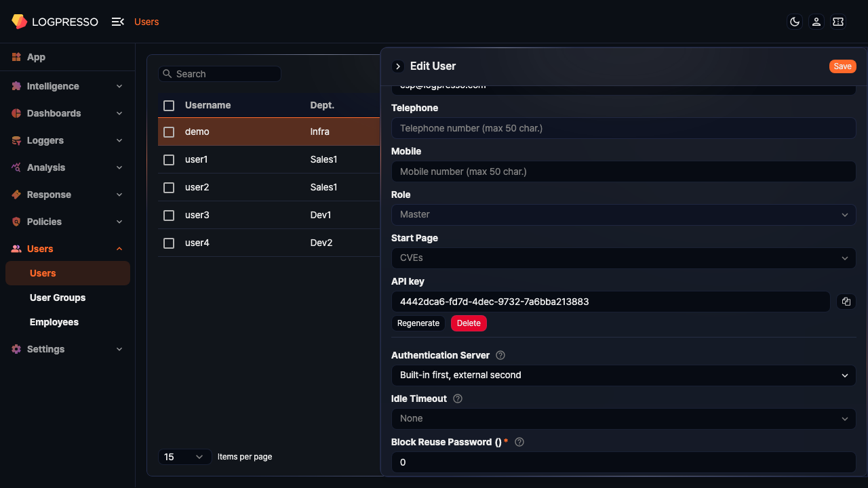The height and width of the screenshot is (488, 868).
Task: Open the items per page selector
Action: (x=184, y=457)
